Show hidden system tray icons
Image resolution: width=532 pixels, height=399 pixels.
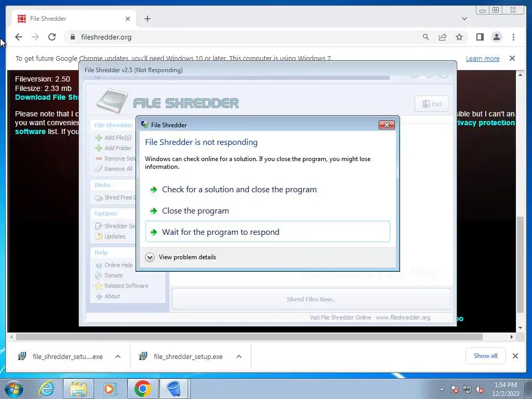442,389
